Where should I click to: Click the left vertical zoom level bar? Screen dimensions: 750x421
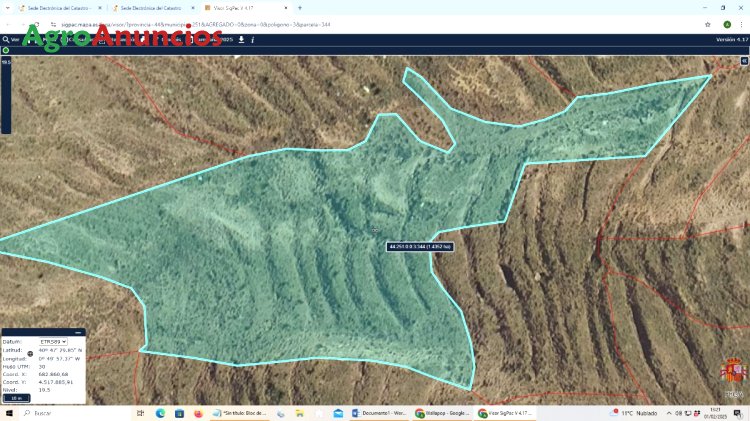point(6,96)
